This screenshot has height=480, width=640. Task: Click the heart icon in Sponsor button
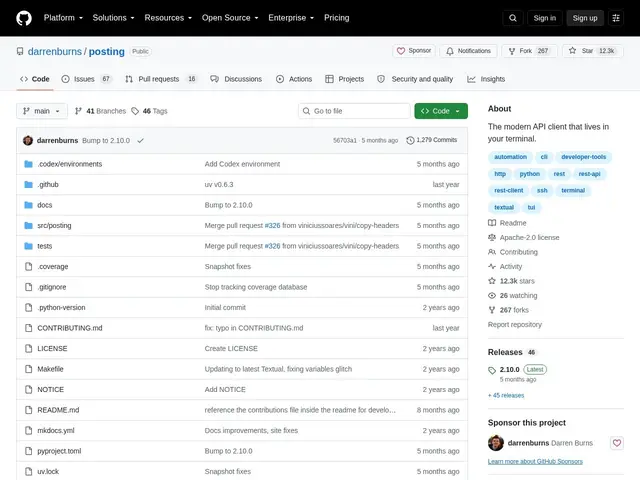[x=401, y=51]
